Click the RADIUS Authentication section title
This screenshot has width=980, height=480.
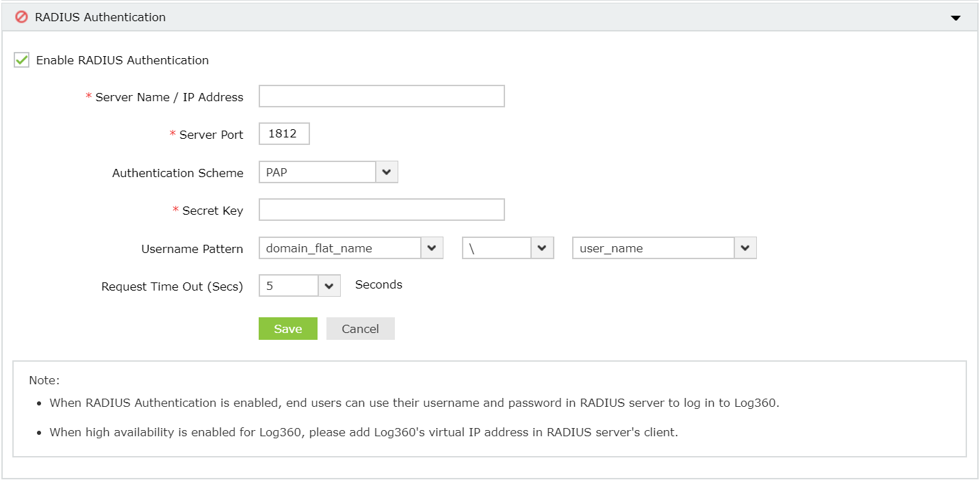pyautogui.click(x=98, y=17)
